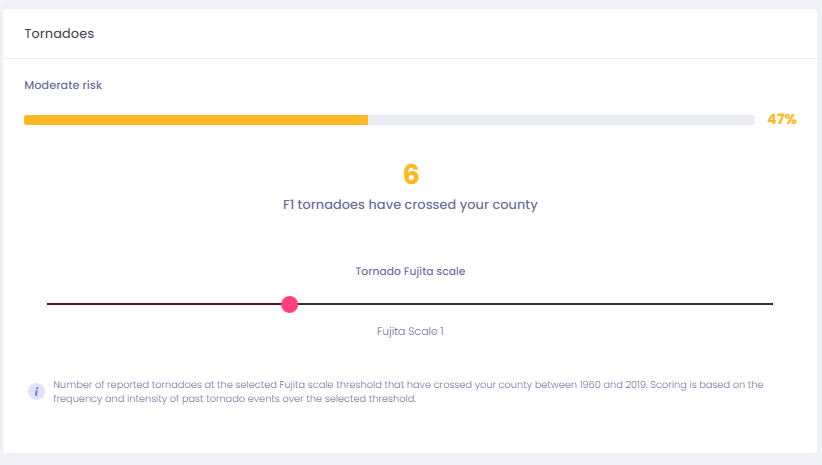Click the pink Fujita scale slider handle
Image resolution: width=822 pixels, height=465 pixels.
pyautogui.click(x=289, y=304)
